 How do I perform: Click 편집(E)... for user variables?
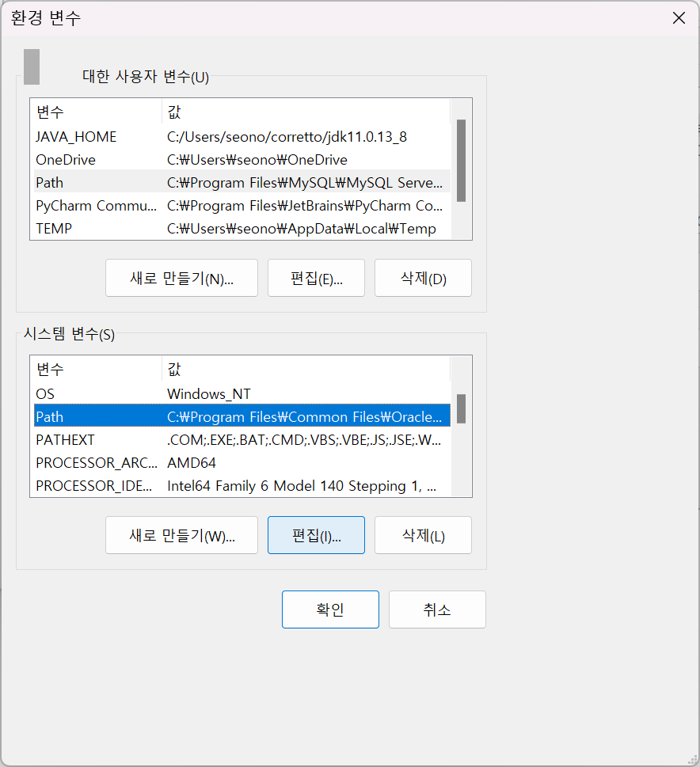[316, 278]
